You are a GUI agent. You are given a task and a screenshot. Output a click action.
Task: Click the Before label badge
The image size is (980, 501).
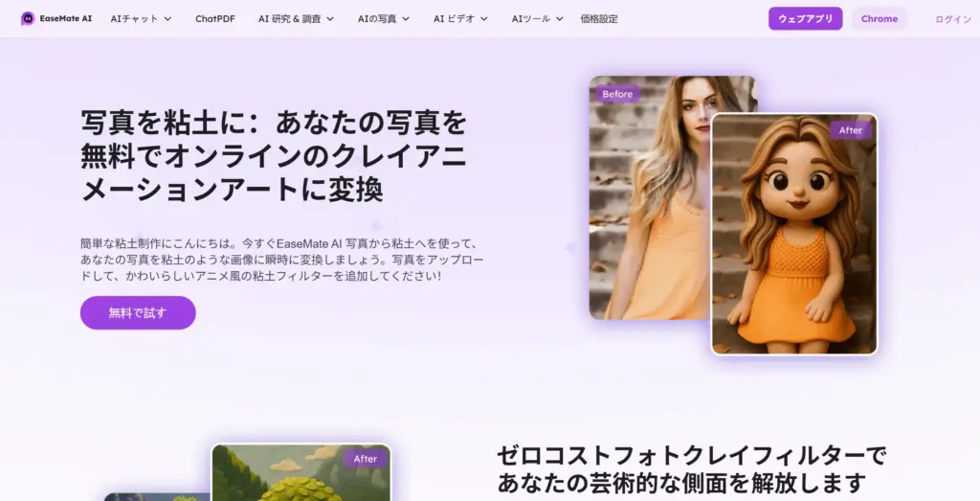[617, 94]
